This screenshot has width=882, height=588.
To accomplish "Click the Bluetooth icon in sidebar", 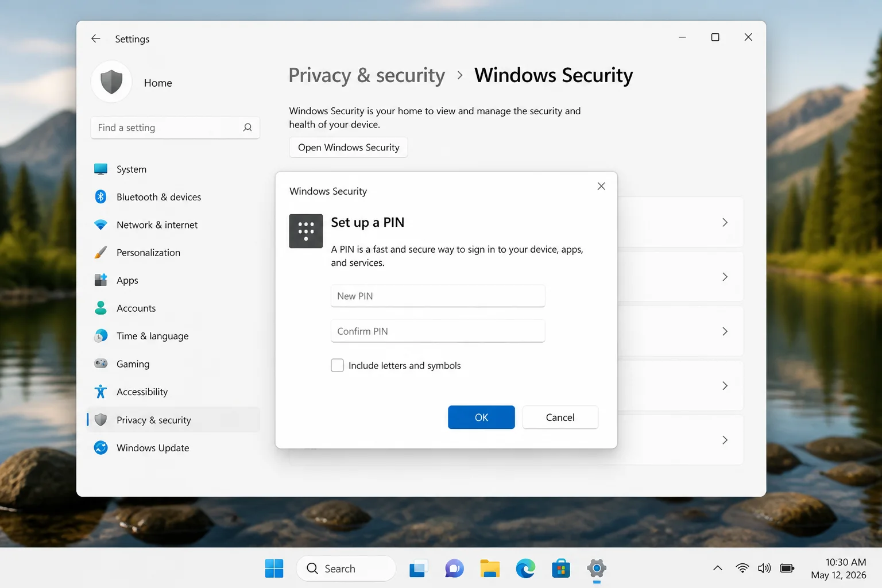I will click(x=100, y=197).
